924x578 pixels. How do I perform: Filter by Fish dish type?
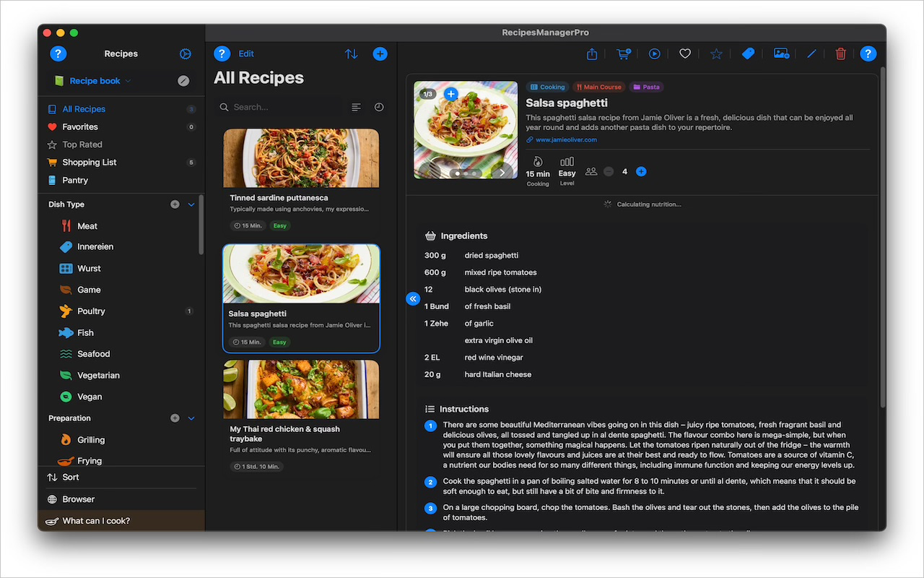(121, 332)
